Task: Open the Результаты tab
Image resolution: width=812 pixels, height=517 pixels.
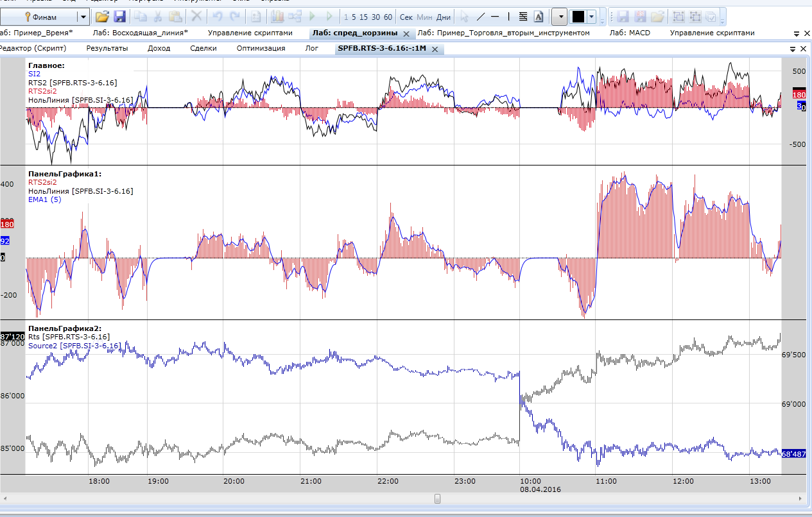Action: [x=107, y=48]
